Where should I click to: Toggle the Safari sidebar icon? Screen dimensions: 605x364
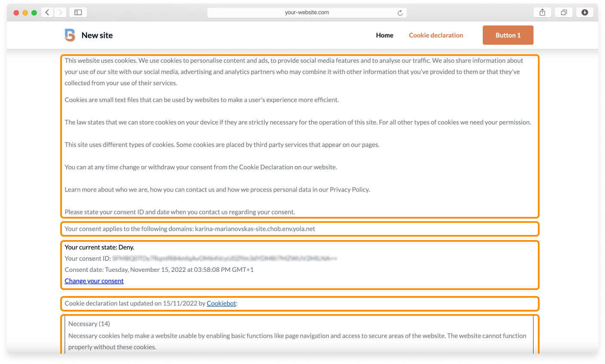pos(78,12)
